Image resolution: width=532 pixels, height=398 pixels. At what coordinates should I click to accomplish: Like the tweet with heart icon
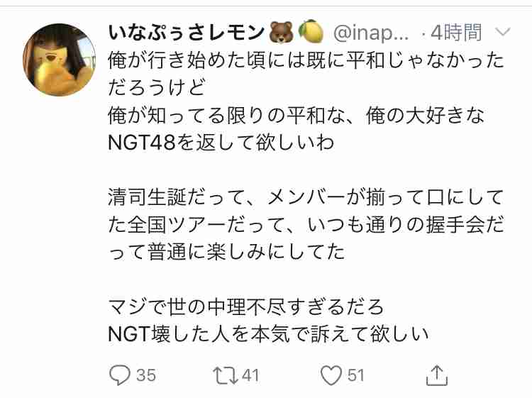[331, 375]
